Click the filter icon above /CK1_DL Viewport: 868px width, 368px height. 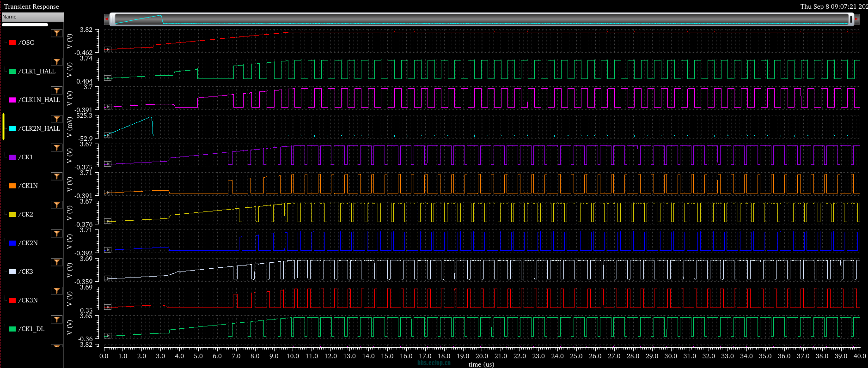[56, 320]
